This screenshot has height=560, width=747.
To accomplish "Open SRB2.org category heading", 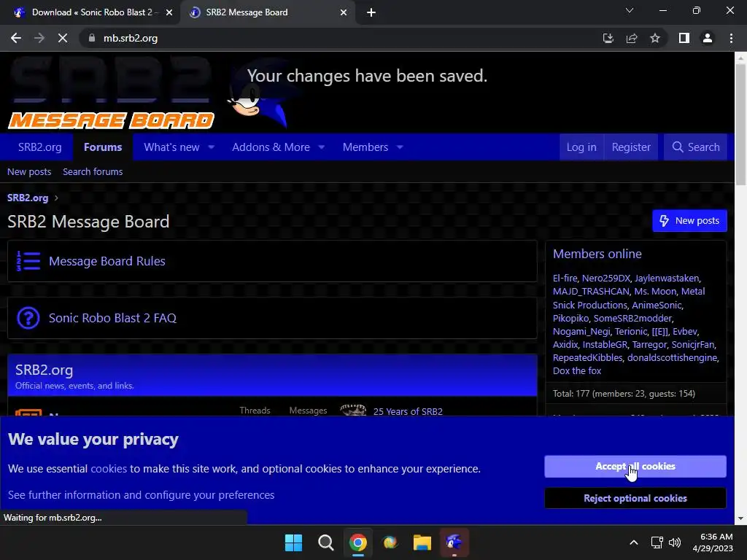I will 44,370.
